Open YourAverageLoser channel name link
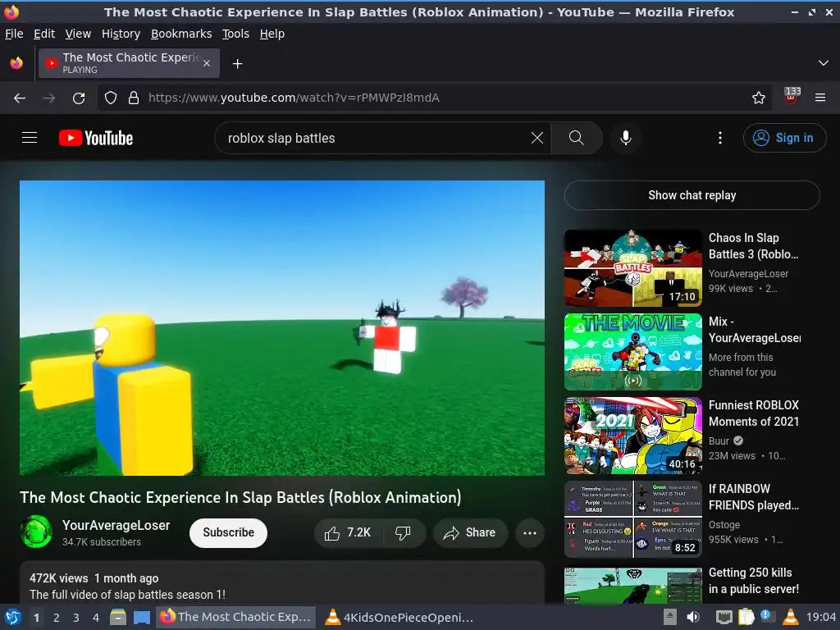840x630 pixels. [x=116, y=525]
